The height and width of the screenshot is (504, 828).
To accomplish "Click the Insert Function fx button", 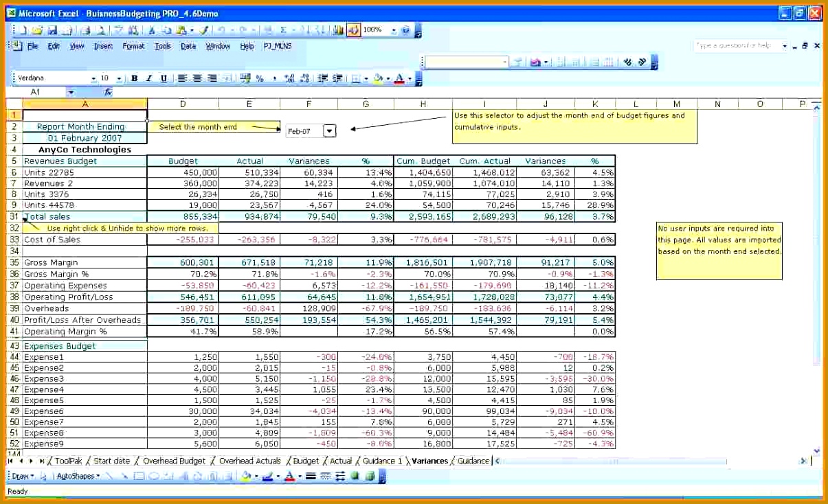I will (108, 91).
